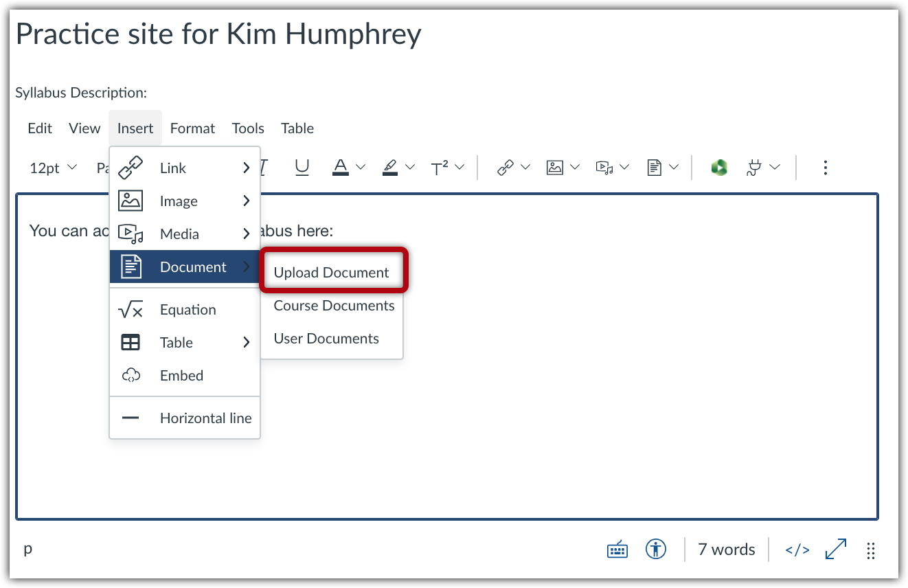This screenshot has height=588, width=908.
Task: Click the horizontal line dash icon
Action: 130,418
